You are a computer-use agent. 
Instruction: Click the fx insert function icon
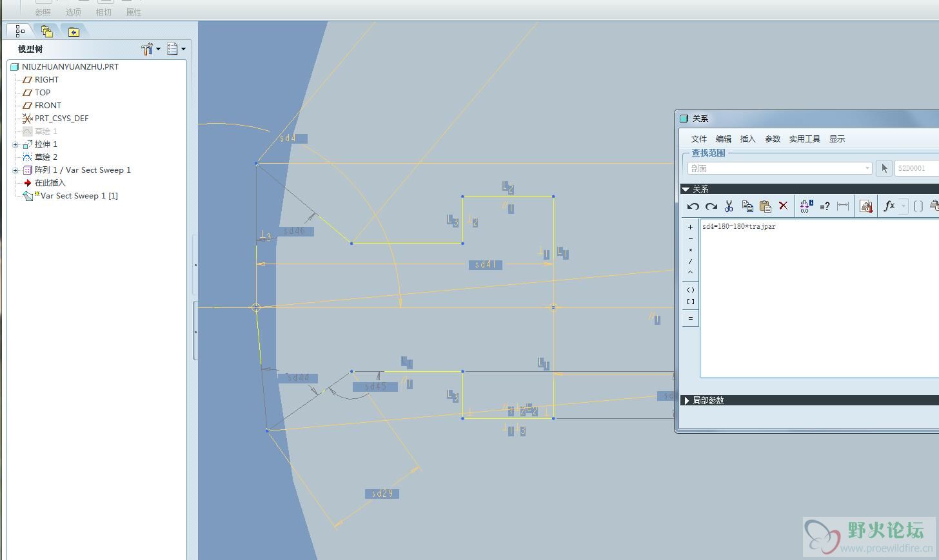[889, 206]
